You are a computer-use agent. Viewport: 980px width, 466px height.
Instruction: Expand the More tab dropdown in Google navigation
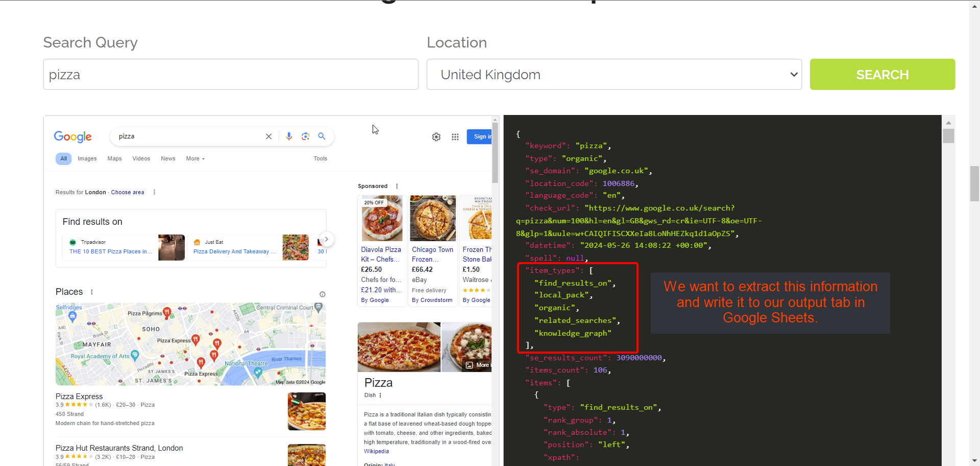195,158
